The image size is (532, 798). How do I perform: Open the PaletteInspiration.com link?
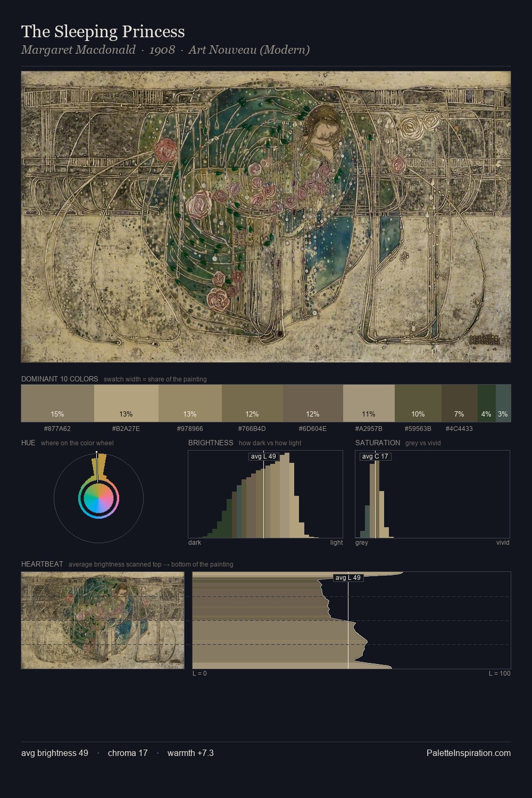(x=469, y=753)
